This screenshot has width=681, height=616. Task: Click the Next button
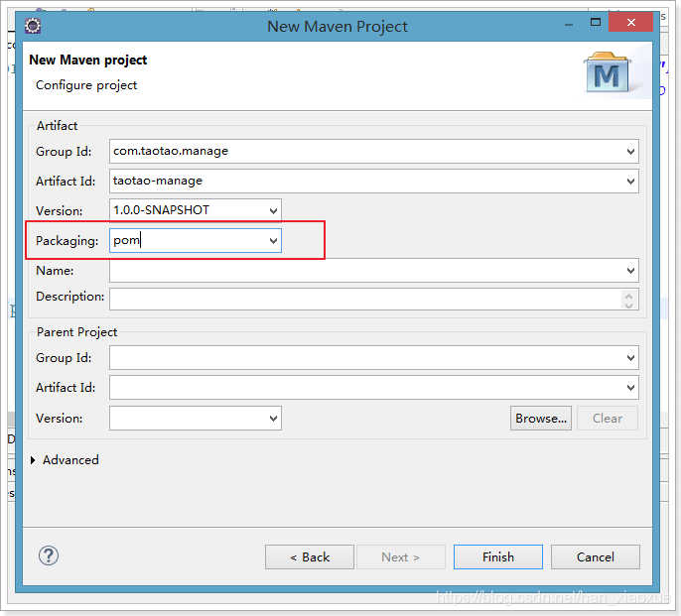click(401, 556)
